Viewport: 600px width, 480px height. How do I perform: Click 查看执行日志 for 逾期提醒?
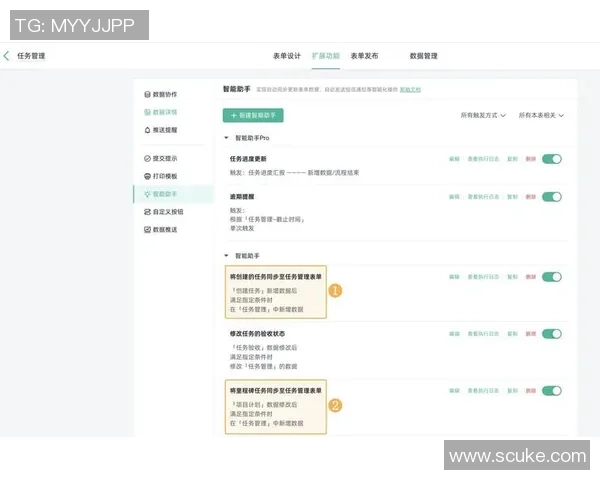click(x=483, y=197)
